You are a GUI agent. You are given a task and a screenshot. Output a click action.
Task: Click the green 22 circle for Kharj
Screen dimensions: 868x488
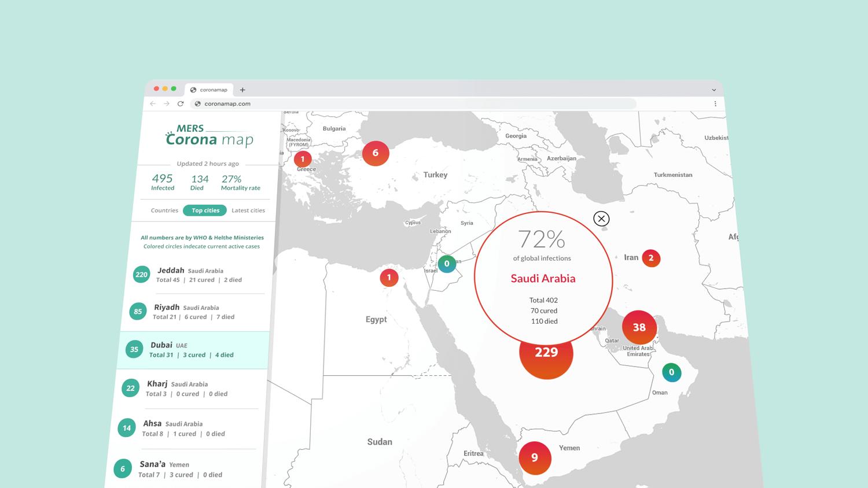point(130,388)
